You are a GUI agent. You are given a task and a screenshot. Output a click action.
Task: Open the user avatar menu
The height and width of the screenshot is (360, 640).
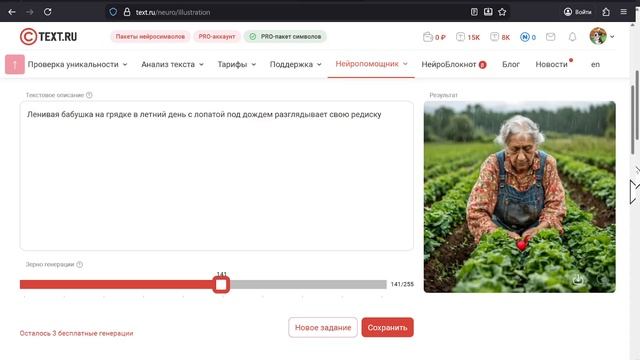(x=602, y=36)
